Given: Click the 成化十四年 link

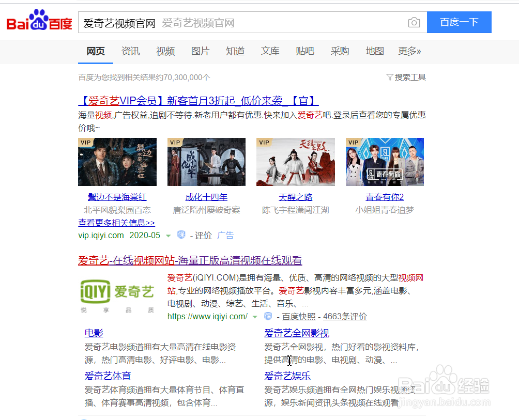Looking at the screenshot, I should click(x=207, y=197).
